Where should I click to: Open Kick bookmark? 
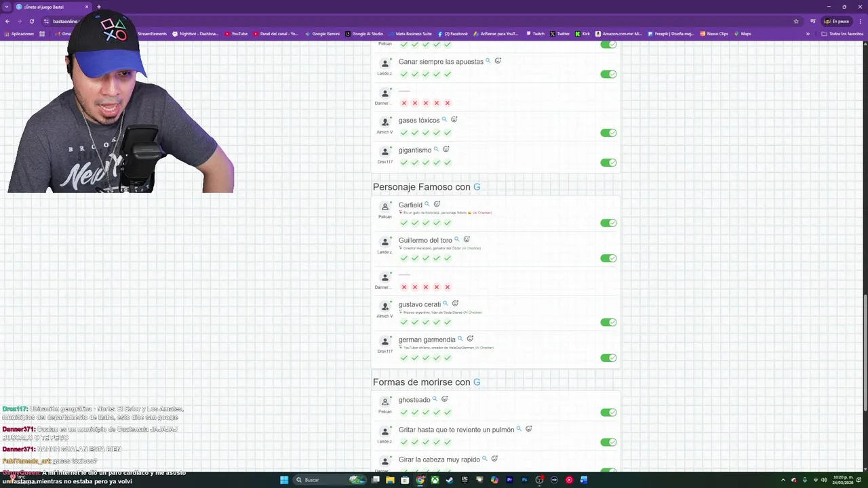point(583,34)
